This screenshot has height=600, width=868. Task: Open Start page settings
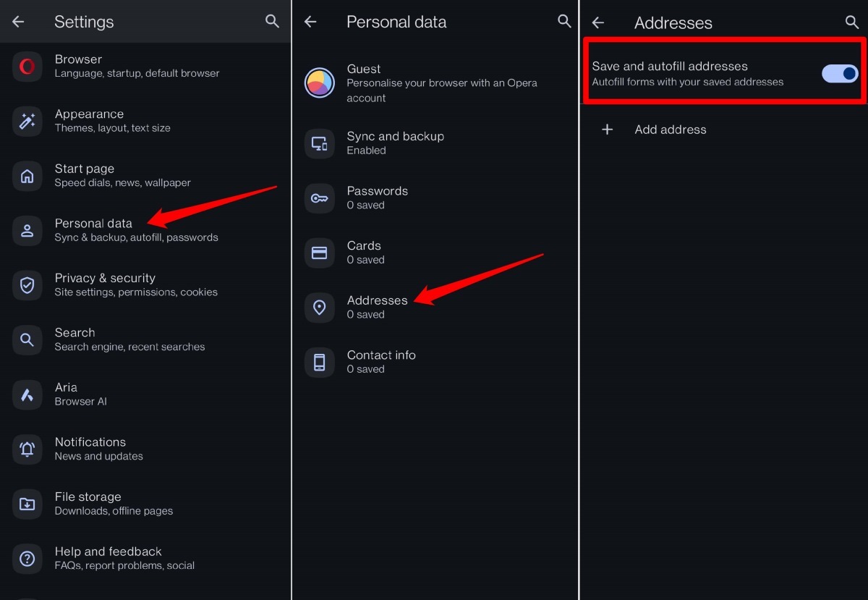(x=145, y=175)
